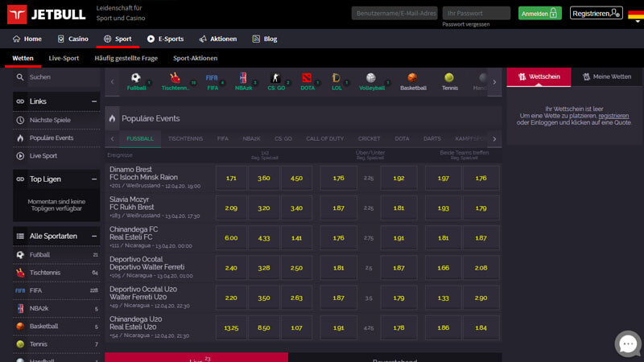
Task: Open Casino in main navigation
Action: (72, 39)
